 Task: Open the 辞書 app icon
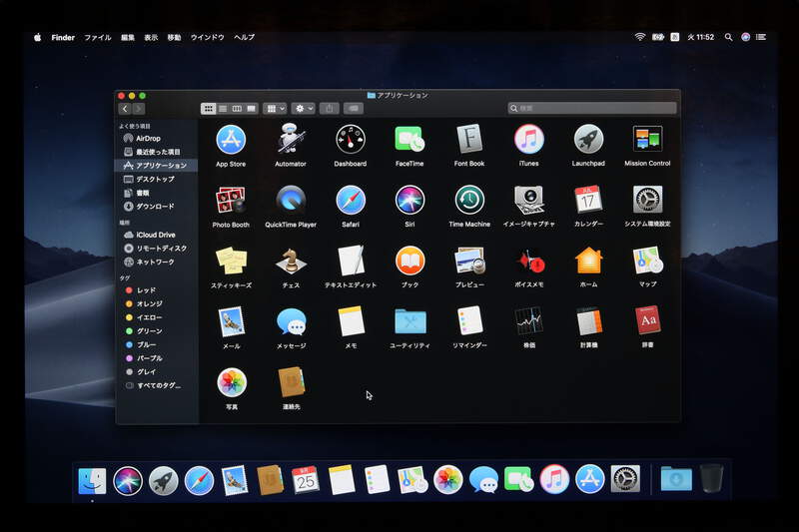(x=647, y=320)
